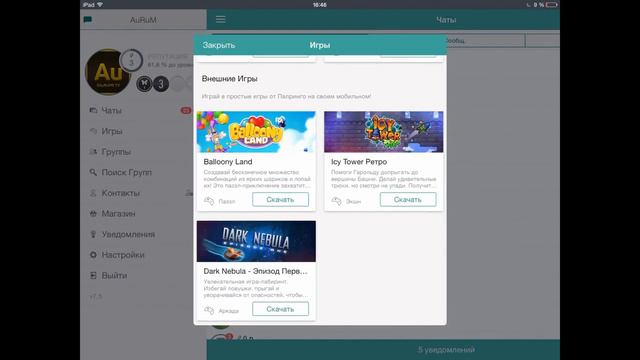This screenshot has width=640, height=360.
Task: Click the AuRuM username in header
Action: [x=143, y=20]
